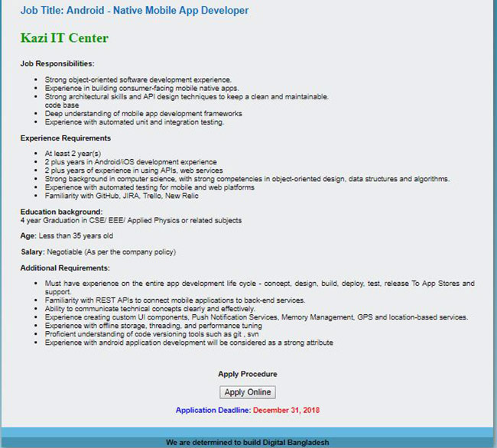The width and height of the screenshot is (497, 448).
Task: Click 'Strong object-oriented software development experience' line
Action: click(x=138, y=80)
